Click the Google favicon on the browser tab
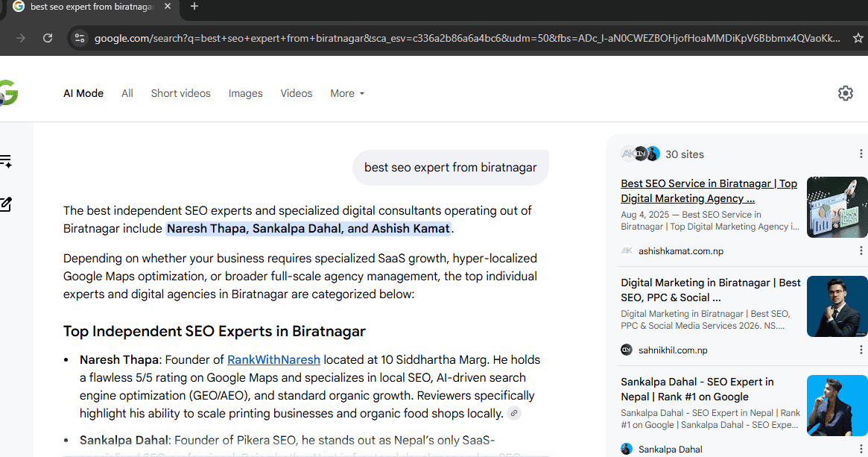868x457 pixels. [19, 7]
